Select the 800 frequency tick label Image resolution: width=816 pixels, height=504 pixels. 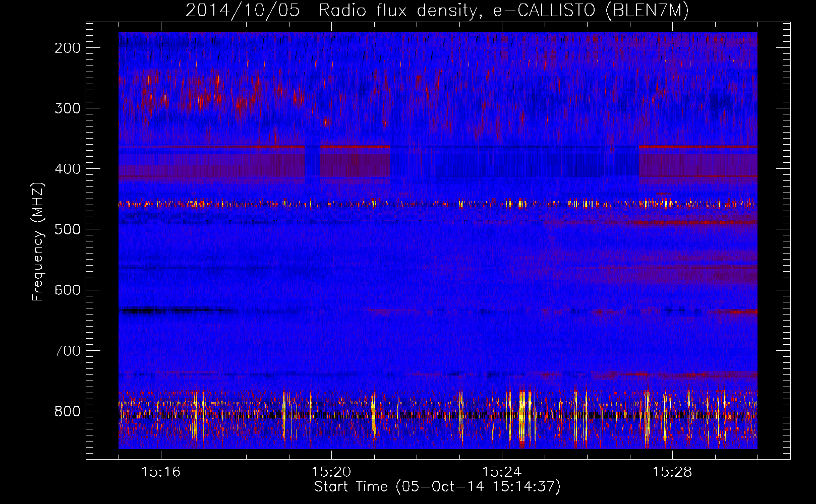[68, 411]
